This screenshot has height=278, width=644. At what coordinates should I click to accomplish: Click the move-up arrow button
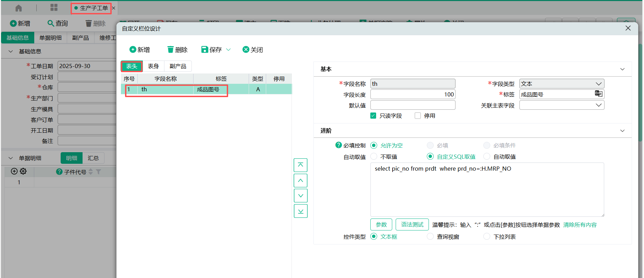point(300,181)
